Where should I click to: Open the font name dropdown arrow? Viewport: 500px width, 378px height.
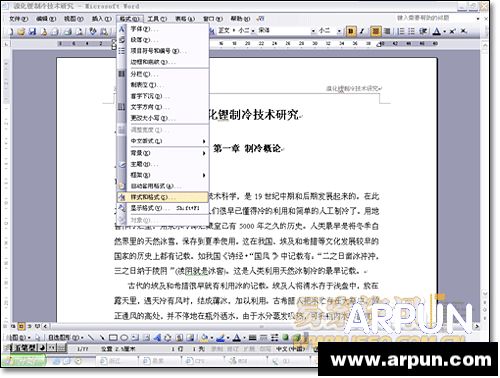313,31
